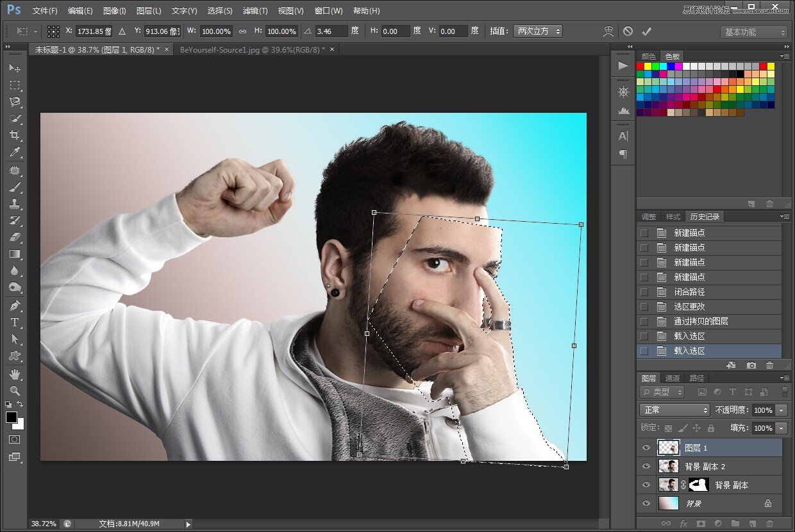This screenshot has width=795, height=532.
Task: Switch to the 通道 tab
Action: tap(673, 378)
